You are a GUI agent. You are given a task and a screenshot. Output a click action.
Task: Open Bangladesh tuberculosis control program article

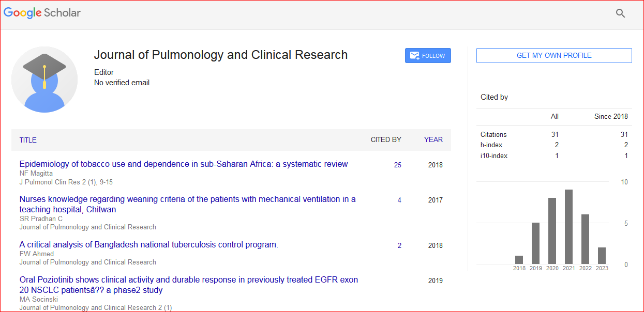point(149,245)
